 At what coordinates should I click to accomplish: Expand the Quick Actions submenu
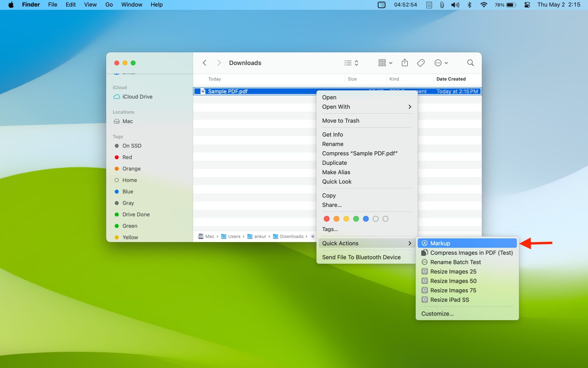367,243
